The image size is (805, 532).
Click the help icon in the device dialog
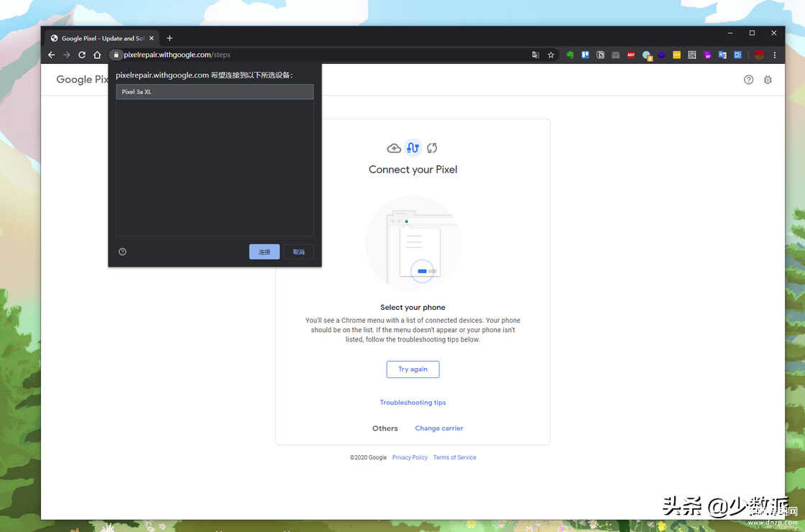coord(122,252)
